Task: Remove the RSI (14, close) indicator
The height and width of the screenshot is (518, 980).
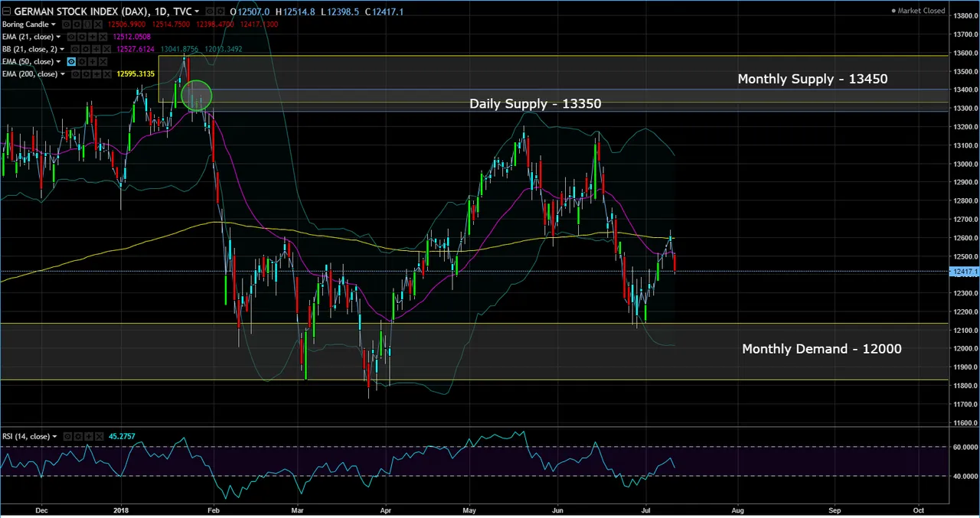Action: tap(100, 436)
